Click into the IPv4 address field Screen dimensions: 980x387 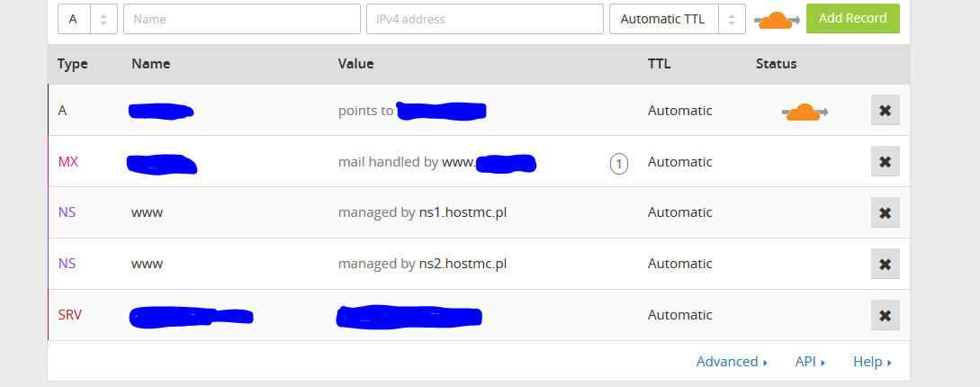[484, 19]
